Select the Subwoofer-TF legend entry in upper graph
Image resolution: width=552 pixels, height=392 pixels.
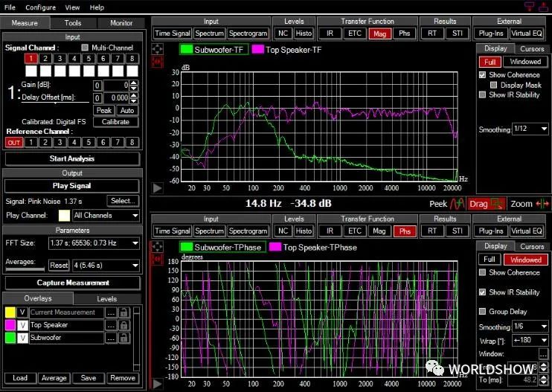(214, 50)
